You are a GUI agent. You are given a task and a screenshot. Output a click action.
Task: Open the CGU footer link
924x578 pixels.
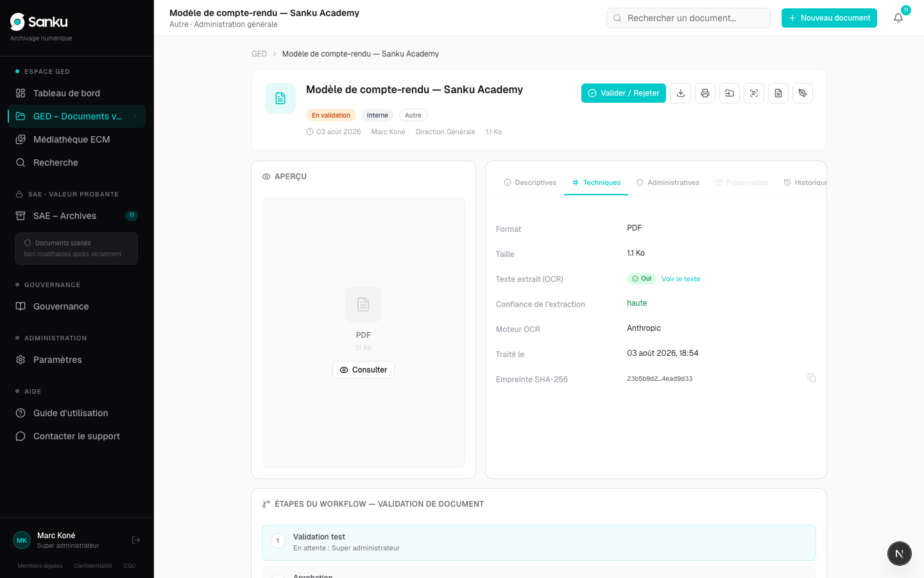(130, 566)
